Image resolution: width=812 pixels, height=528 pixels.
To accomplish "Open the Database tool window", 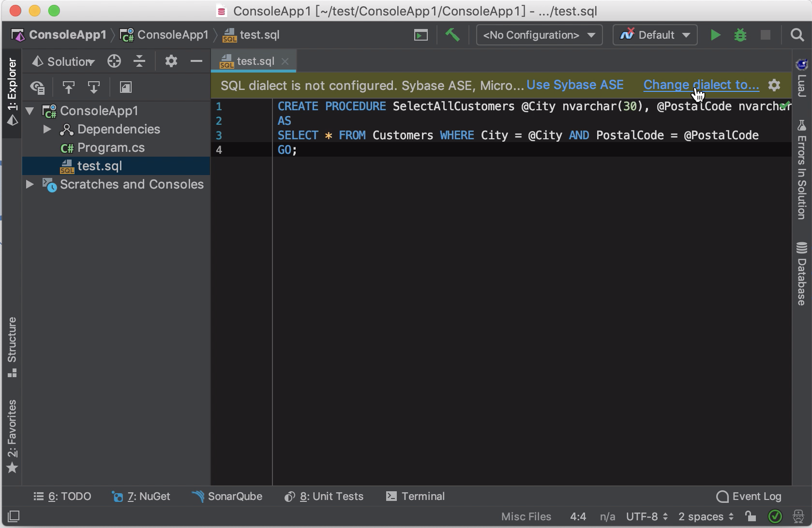I will [802, 274].
